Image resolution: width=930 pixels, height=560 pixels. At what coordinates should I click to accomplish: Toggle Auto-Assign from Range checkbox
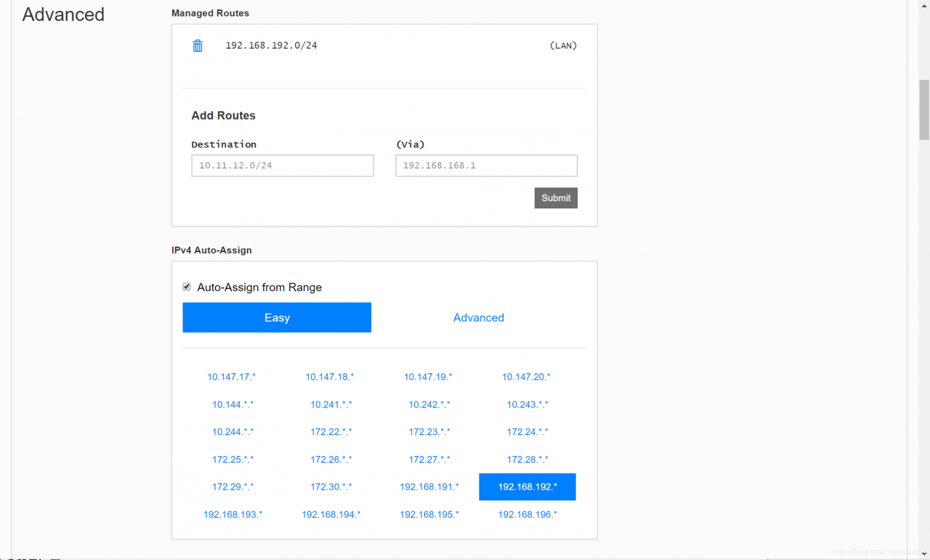(187, 287)
